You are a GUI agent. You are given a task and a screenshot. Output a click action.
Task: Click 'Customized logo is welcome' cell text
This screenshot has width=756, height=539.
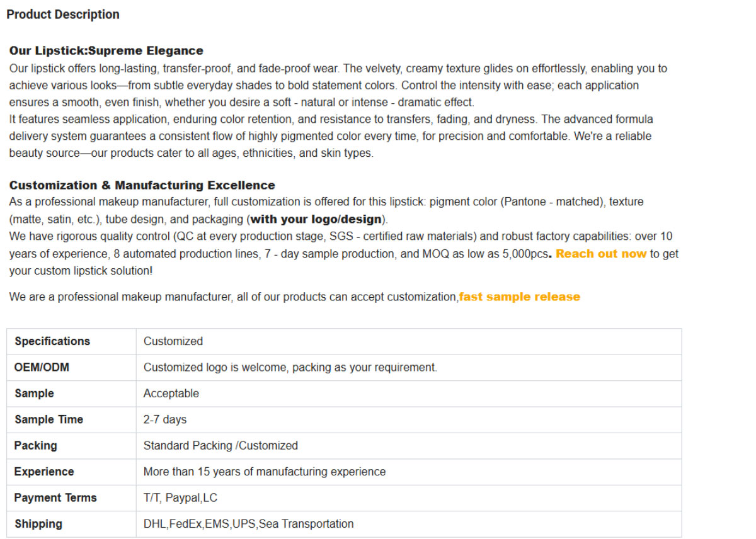[x=290, y=367]
